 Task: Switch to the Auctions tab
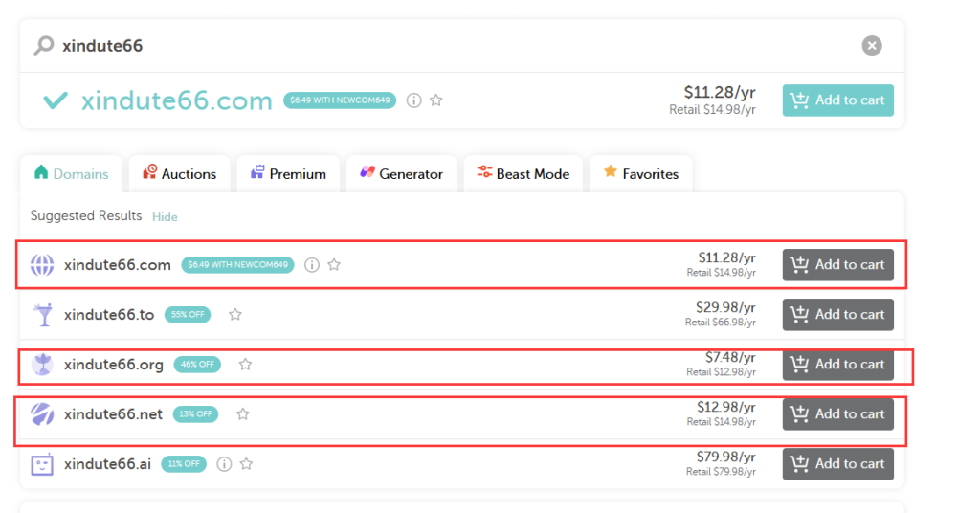[x=179, y=174]
